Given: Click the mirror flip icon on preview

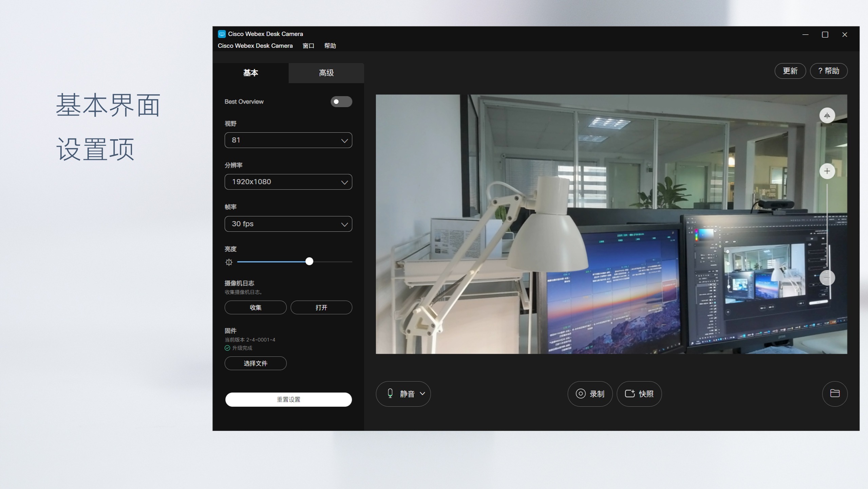Looking at the screenshot, I should click(827, 115).
